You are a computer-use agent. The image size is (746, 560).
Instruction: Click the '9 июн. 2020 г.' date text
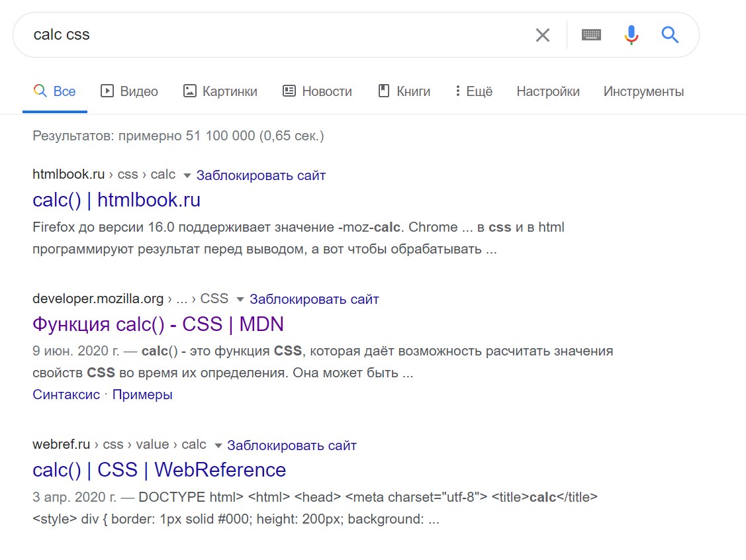point(75,351)
